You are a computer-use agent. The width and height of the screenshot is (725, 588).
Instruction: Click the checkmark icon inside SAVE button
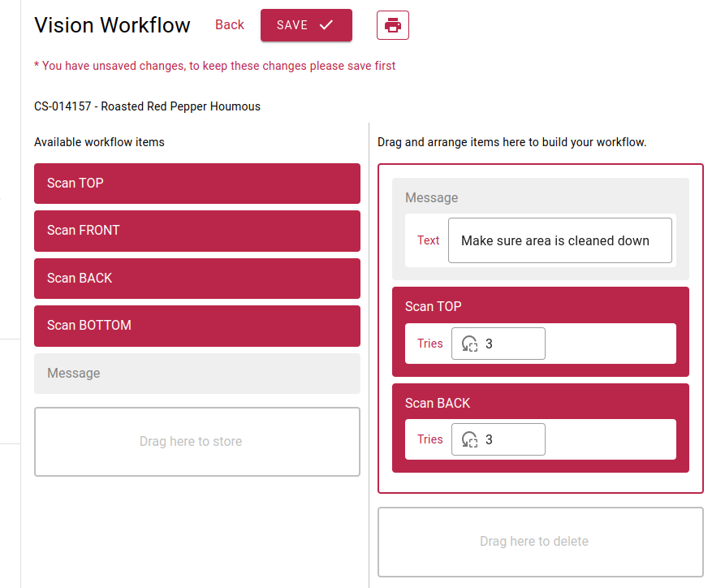click(x=328, y=25)
